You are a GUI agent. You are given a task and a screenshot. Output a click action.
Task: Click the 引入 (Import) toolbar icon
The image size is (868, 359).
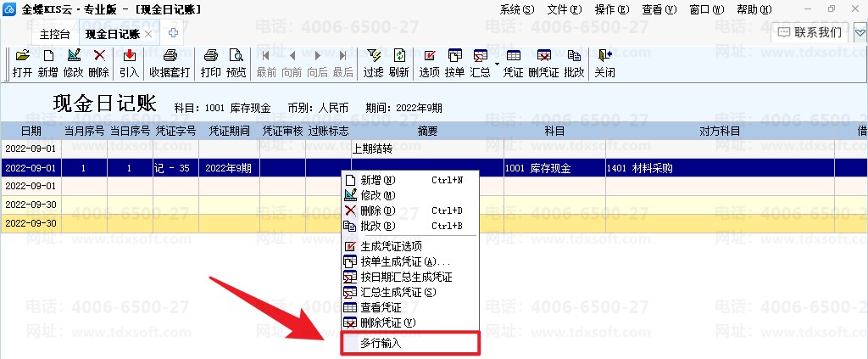[129, 63]
